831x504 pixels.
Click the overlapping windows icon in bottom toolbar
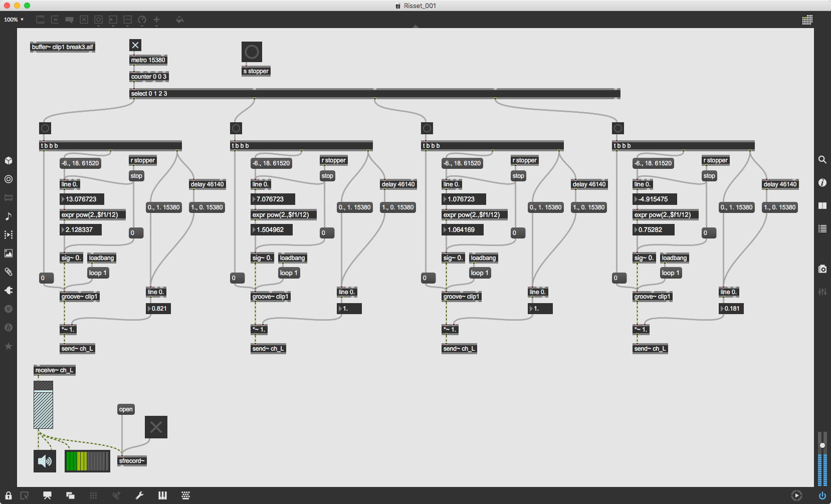coord(70,495)
